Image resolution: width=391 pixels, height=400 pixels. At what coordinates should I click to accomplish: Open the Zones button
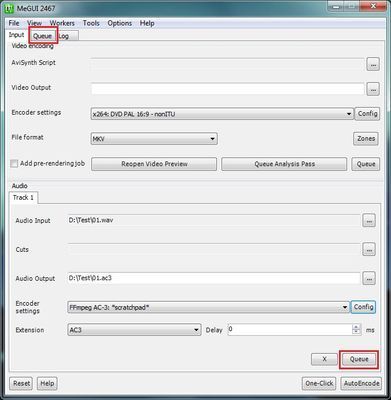(x=366, y=139)
